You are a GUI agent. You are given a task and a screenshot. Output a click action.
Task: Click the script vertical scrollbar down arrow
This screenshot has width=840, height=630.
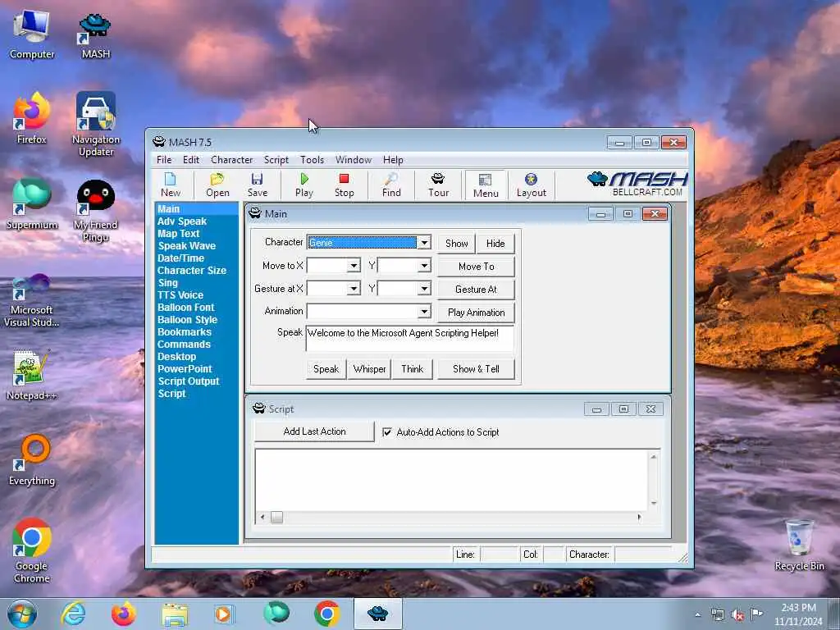[654, 504]
